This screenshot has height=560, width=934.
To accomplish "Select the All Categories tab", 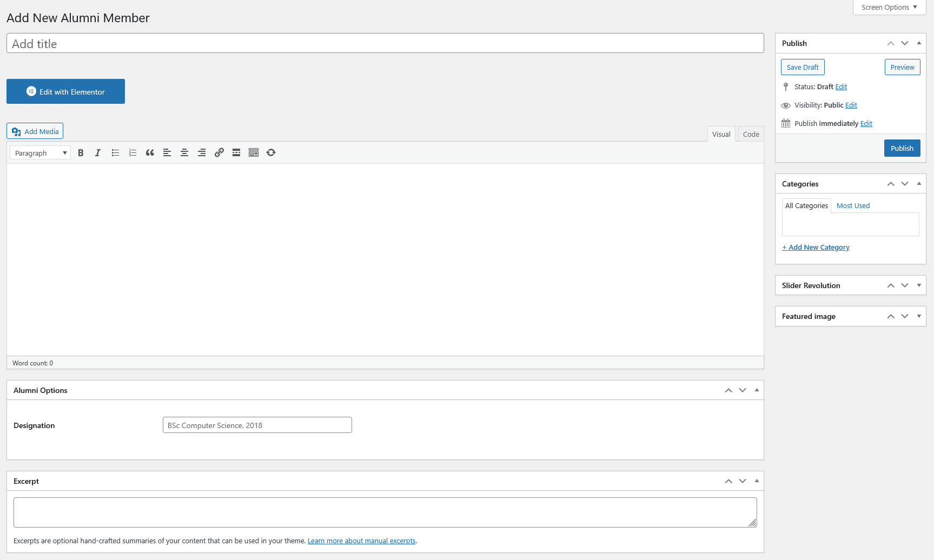I will [806, 205].
